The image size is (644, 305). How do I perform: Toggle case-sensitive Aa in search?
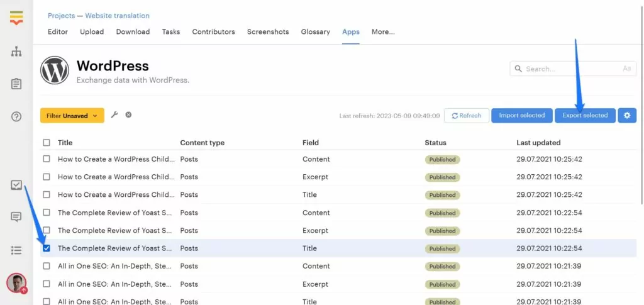(626, 69)
